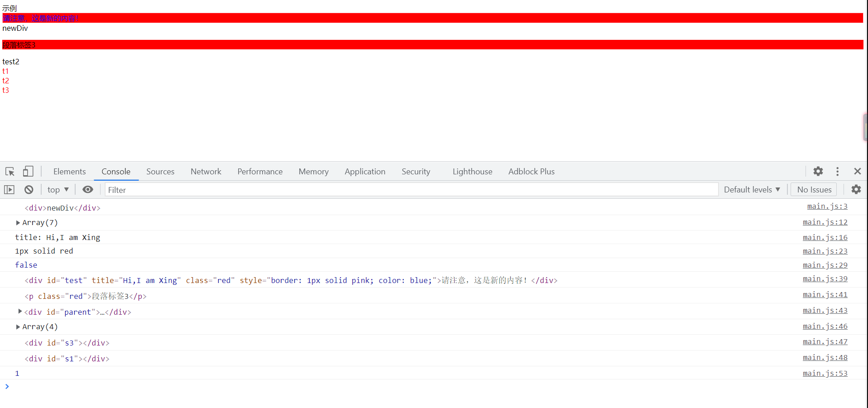Clear the console output
868x408 pixels.
coord(29,189)
